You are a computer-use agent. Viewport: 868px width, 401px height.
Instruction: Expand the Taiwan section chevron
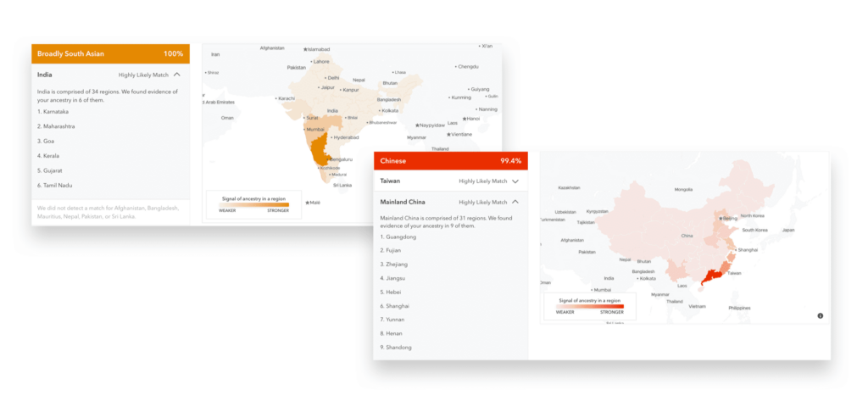[515, 181]
